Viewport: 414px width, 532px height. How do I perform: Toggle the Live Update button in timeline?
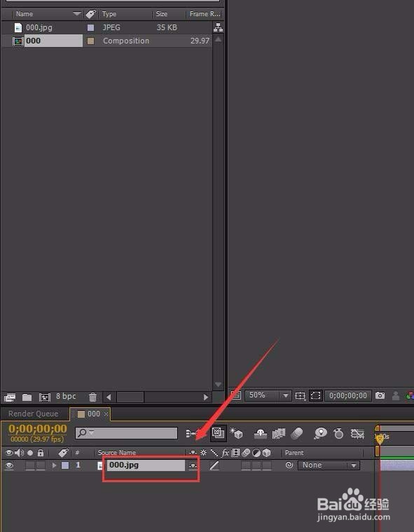click(x=218, y=433)
